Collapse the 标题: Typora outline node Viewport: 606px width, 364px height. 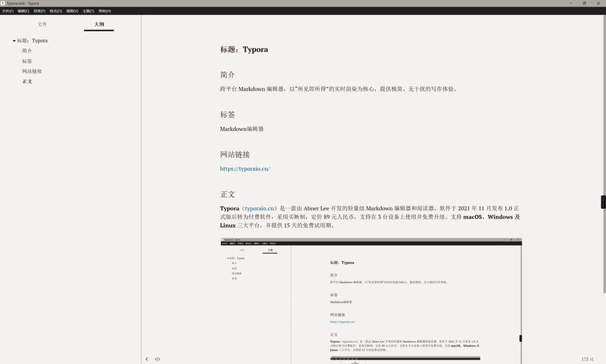coord(14,41)
